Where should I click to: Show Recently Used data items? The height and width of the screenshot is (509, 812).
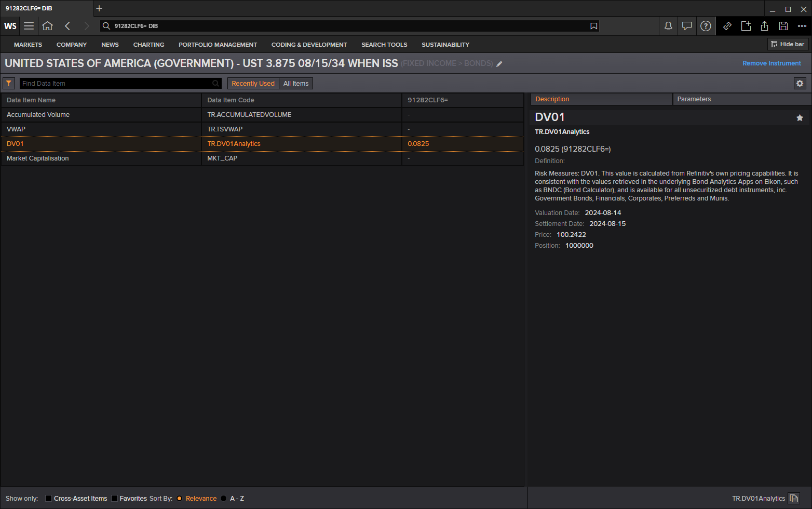tap(253, 83)
